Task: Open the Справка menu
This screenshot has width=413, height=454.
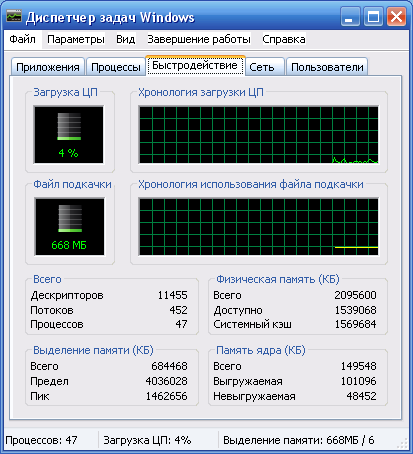Action: tap(284, 39)
